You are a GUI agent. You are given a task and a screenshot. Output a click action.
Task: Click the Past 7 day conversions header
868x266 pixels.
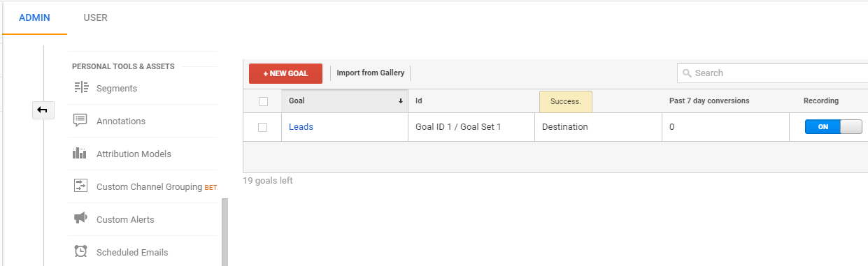709,101
